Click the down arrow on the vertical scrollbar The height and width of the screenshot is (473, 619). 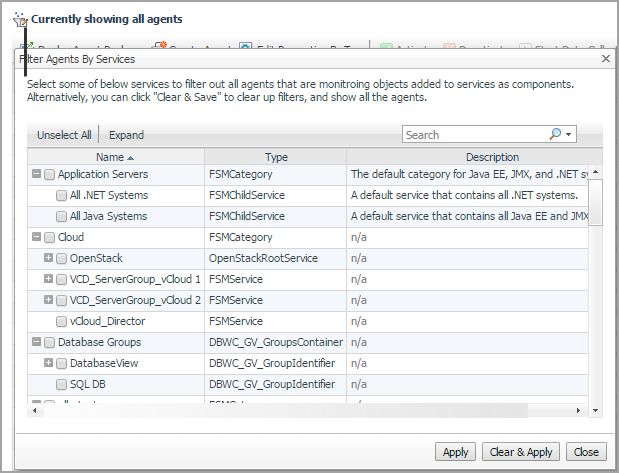point(596,410)
